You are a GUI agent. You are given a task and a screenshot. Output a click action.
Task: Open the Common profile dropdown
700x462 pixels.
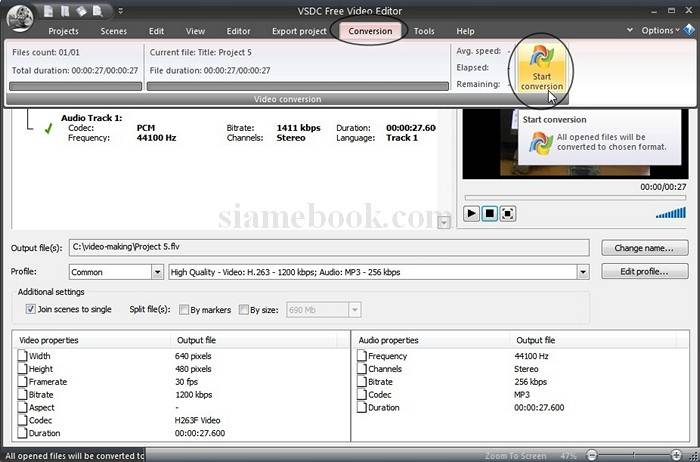pyautogui.click(x=157, y=272)
